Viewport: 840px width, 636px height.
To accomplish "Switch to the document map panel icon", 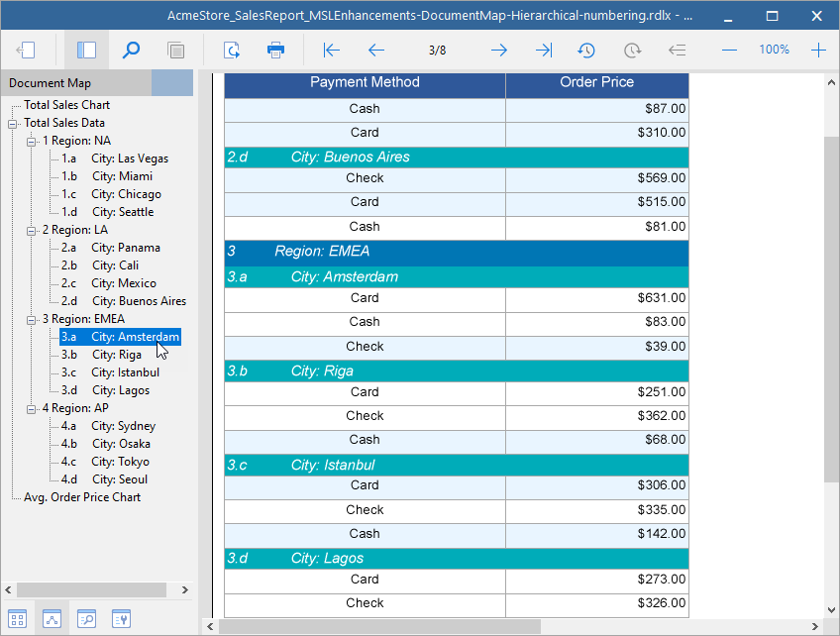I will coord(52,619).
